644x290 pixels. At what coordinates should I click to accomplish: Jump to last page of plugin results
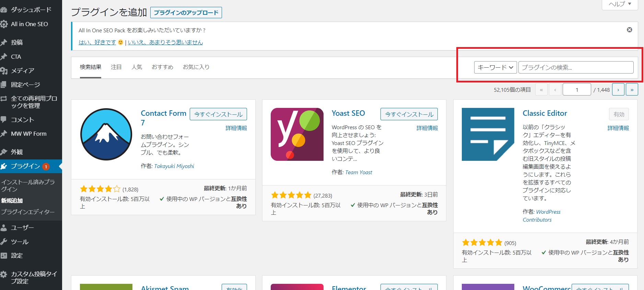(632, 90)
